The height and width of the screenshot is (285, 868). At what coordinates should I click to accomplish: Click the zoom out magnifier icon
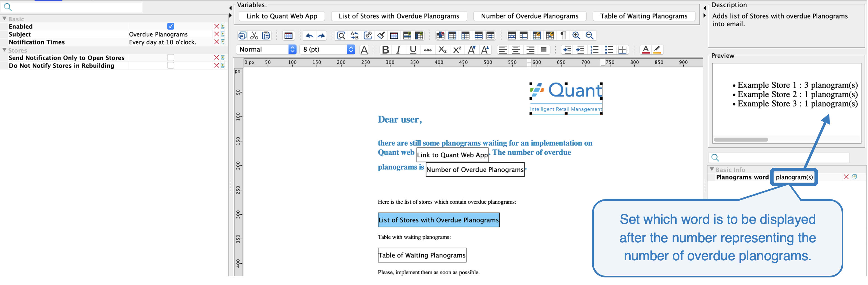589,35
